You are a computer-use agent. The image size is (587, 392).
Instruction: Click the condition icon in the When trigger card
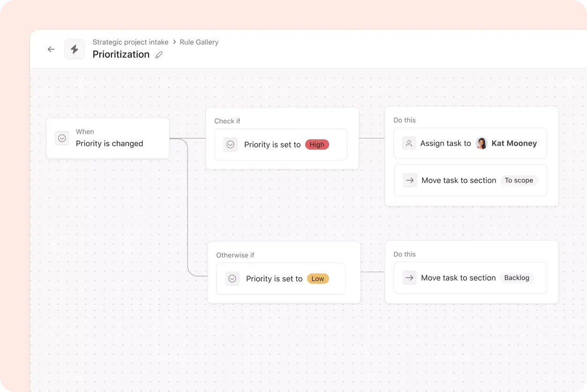pos(61,138)
